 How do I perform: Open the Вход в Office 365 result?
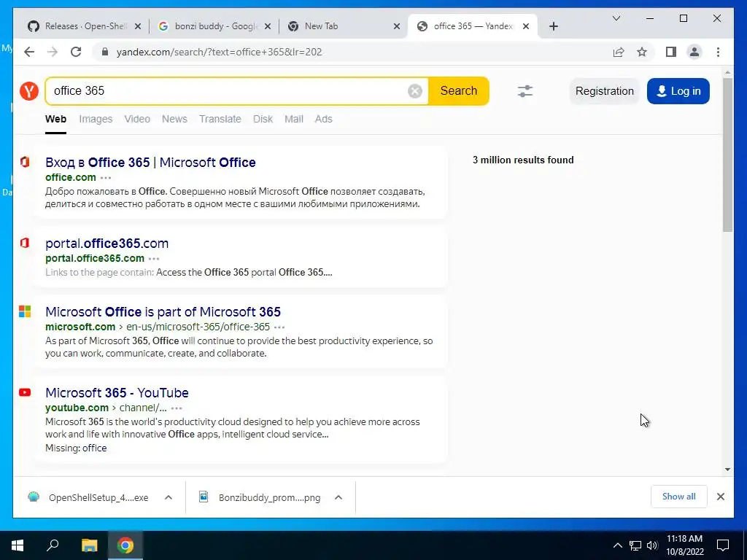click(x=150, y=163)
